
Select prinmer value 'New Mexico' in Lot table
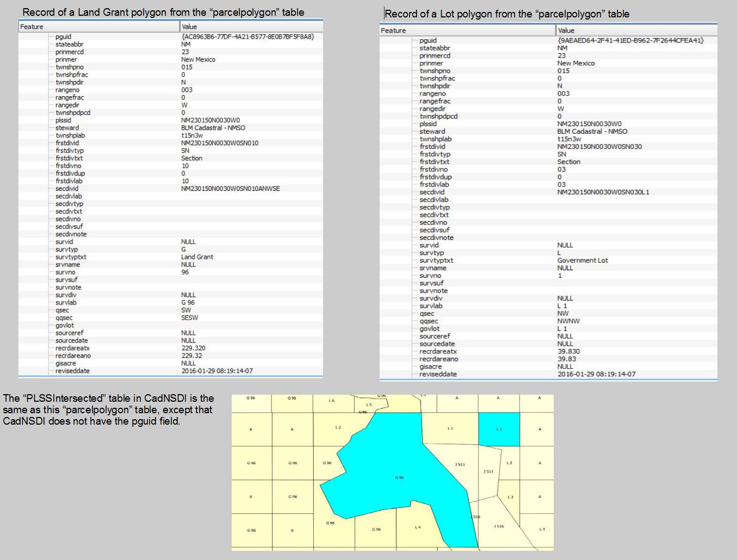(576, 63)
